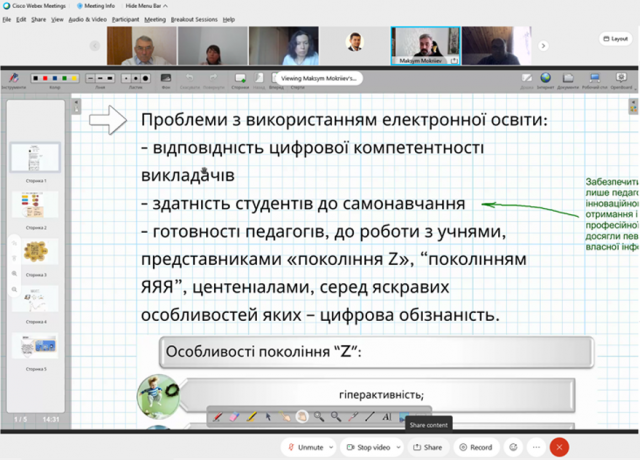
Task: Expand the video options arrow beside Stop video
Action: (x=398, y=447)
